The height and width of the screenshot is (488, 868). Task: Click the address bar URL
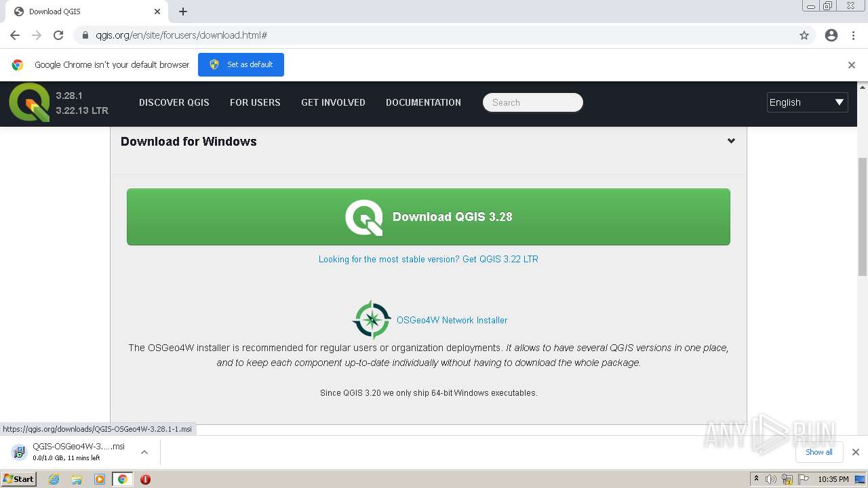tap(181, 35)
